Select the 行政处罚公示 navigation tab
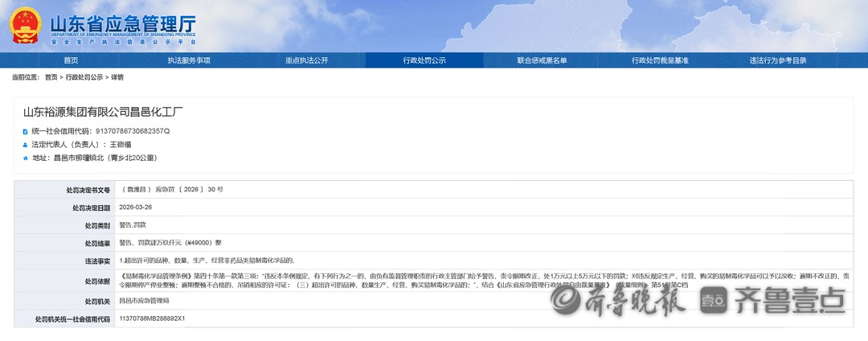This screenshot has width=868, height=341. (424, 60)
